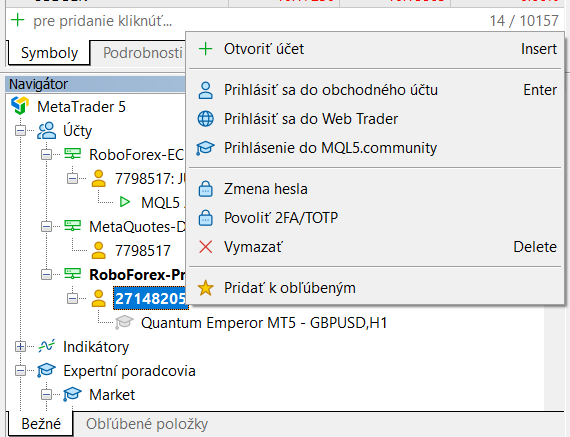The height and width of the screenshot is (437, 570).
Task: Click the green plus icon beside Otvoriť účet
Action: tap(205, 49)
